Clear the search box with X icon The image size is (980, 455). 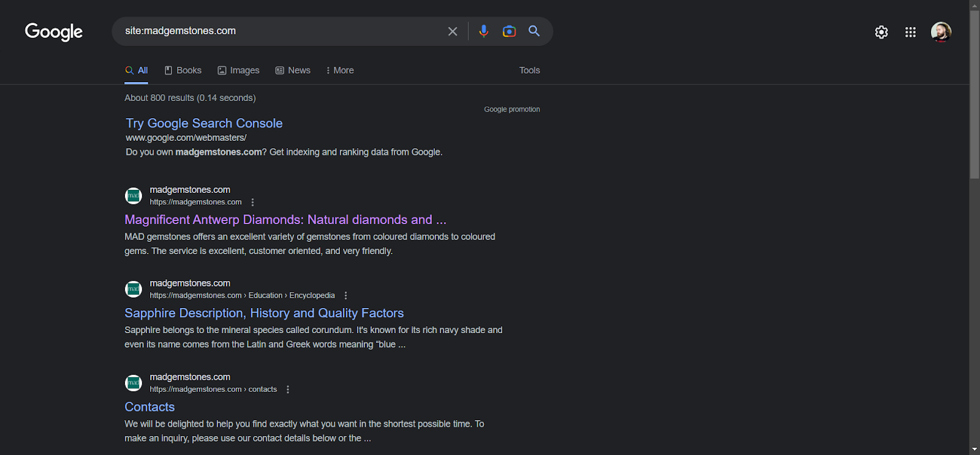453,31
